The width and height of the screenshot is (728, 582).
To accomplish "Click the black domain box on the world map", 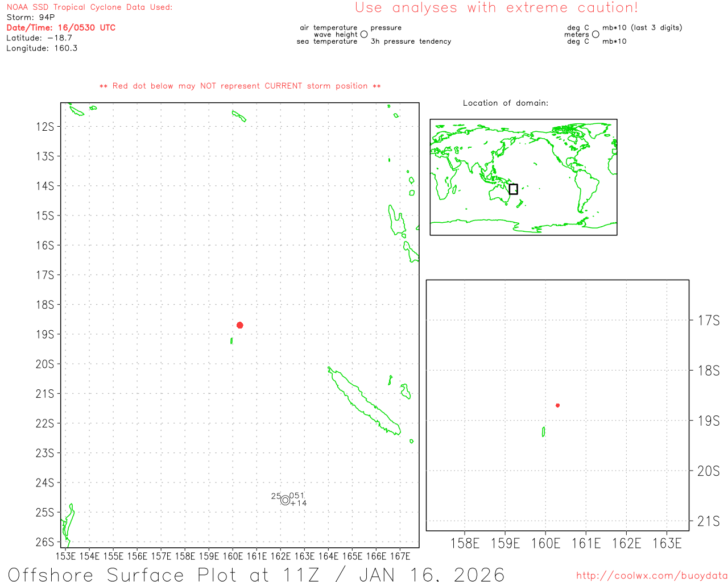I will coord(513,189).
